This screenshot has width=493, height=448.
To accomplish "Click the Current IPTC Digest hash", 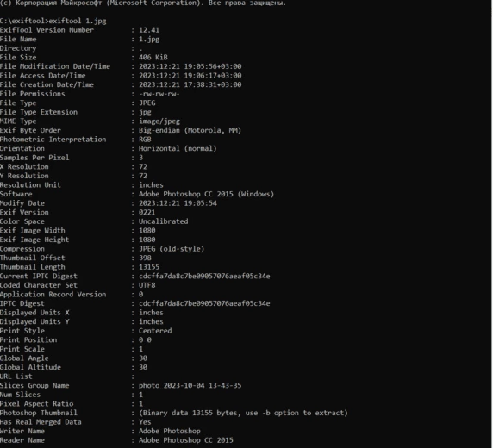I will tap(204, 277).
